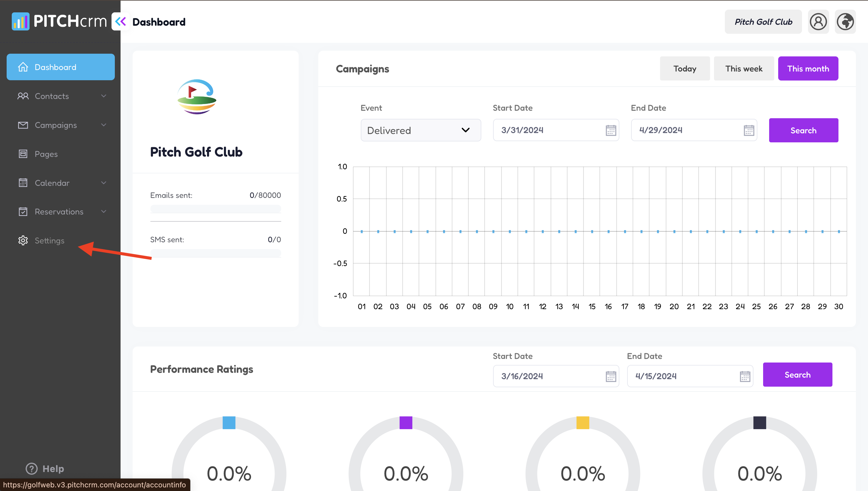Click Performance Ratings Start Date field 3/16/2024

556,376
